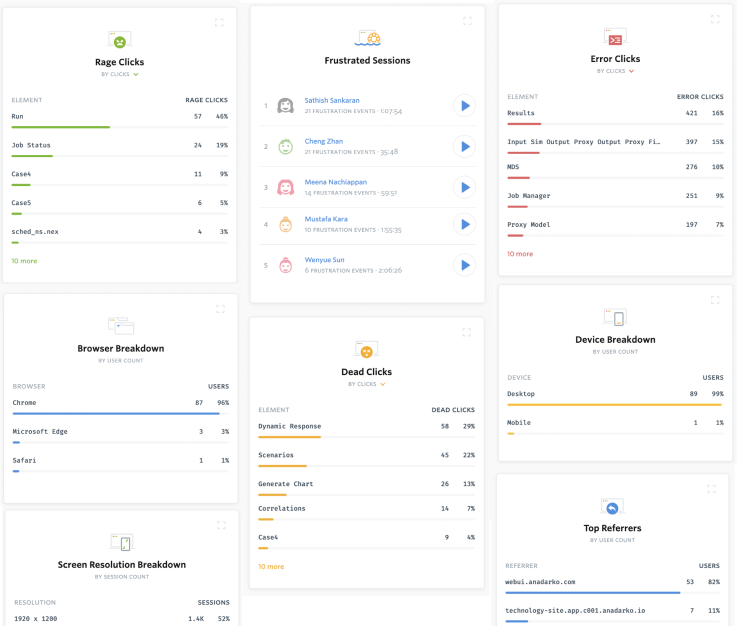Select the 1920 x 1200 resolution row

click(122, 618)
